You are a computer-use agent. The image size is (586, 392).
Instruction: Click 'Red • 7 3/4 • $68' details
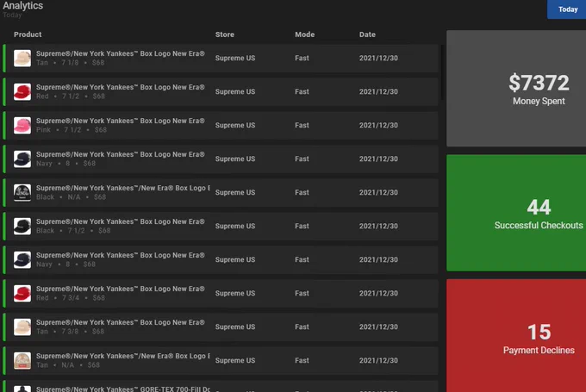[71, 298]
